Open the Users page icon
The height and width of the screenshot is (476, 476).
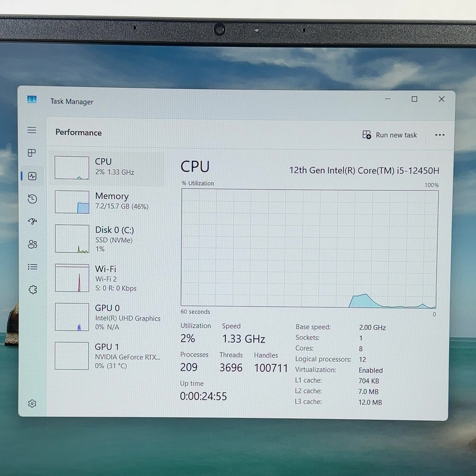(33, 244)
